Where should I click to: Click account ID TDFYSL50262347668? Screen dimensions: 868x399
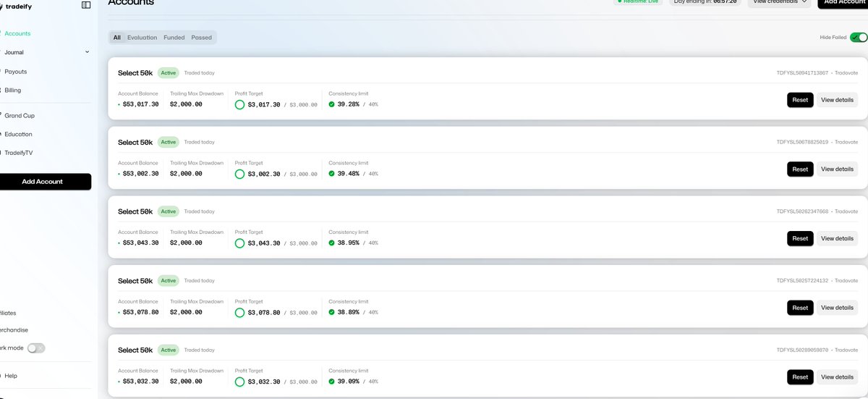point(802,211)
